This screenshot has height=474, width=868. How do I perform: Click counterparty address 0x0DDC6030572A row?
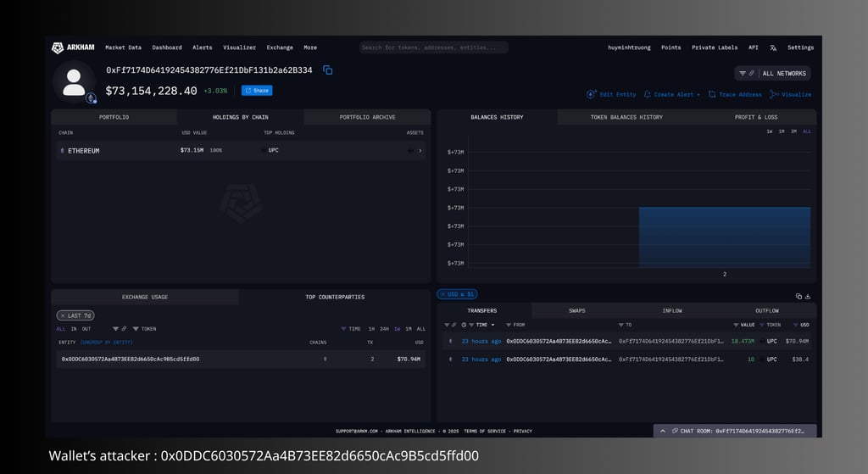pos(241,360)
